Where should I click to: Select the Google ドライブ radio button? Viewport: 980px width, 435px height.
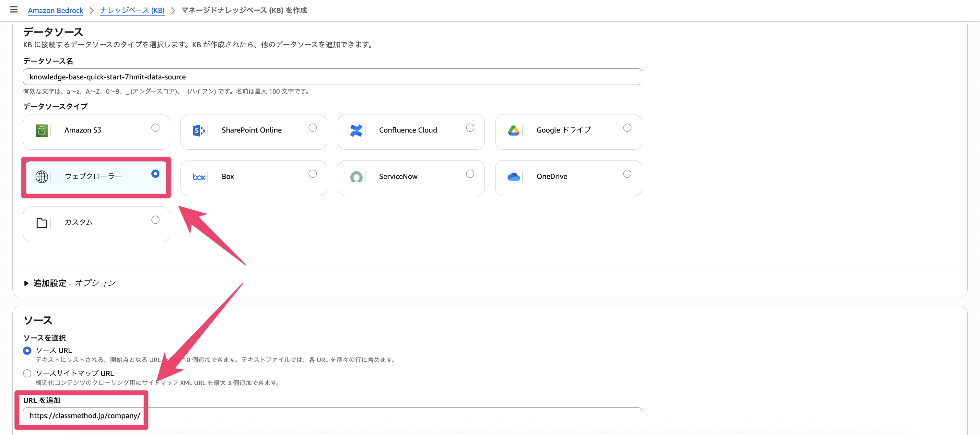tap(627, 127)
